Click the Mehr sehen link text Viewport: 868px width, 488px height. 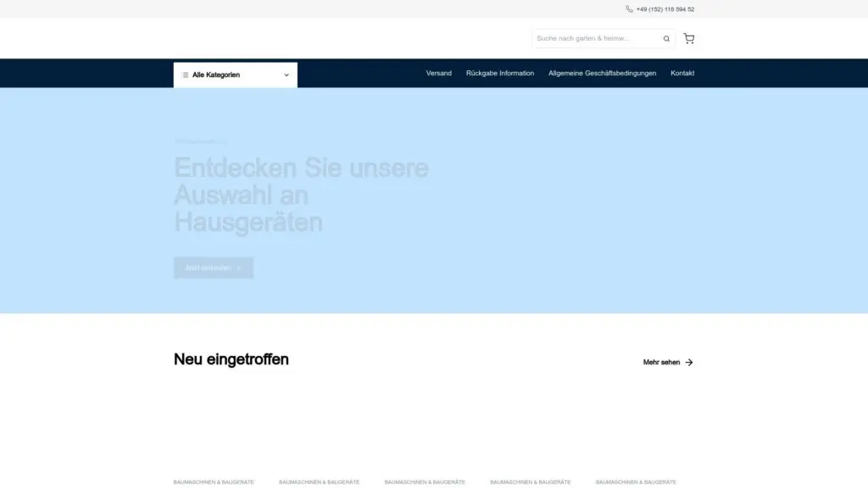click(x=661, y=362)
